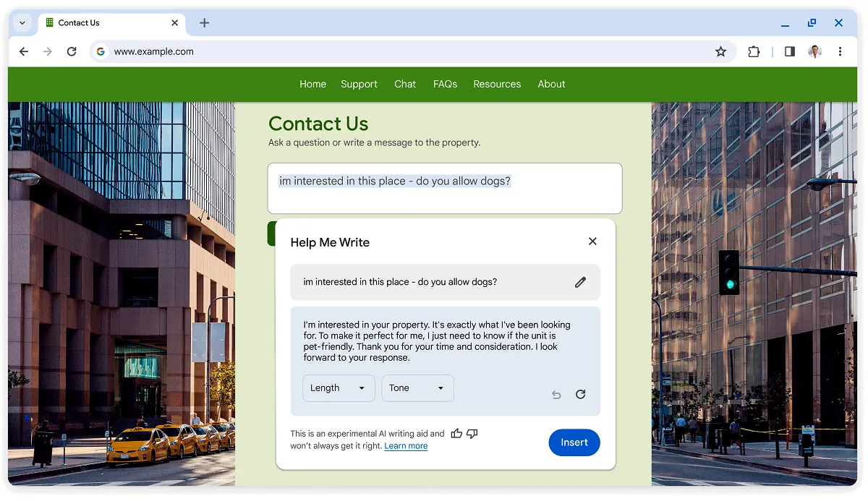Open Chrome's three-dot menu
Image resolution: width=868 pixels, height=501 pixels.
tap(840, 51)
